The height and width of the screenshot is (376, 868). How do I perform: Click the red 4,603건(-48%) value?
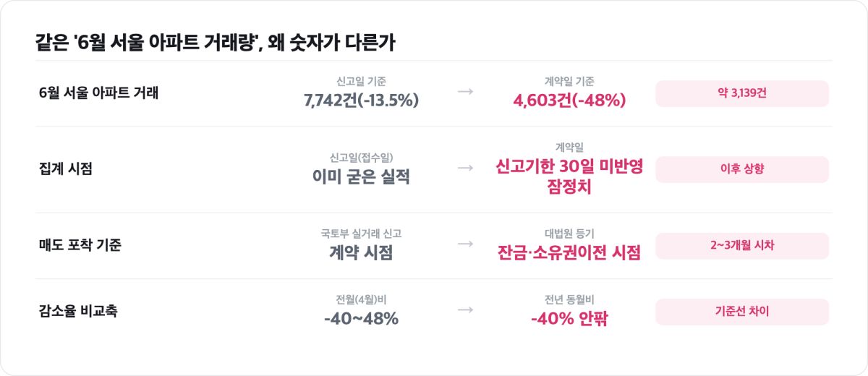[569, 101]
